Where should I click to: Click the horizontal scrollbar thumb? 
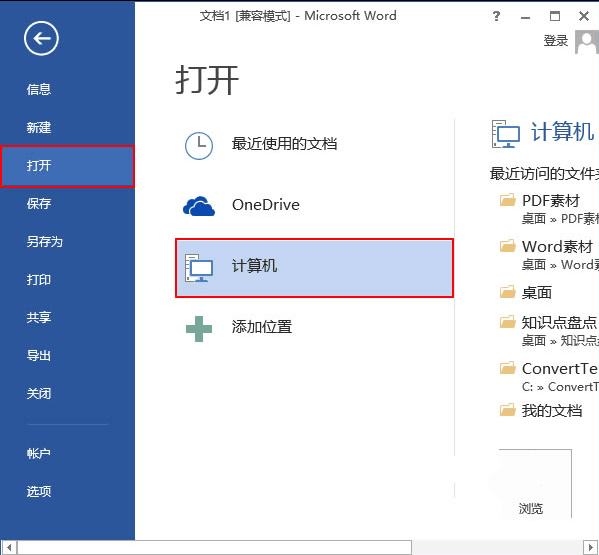click(x=214, y=547)
